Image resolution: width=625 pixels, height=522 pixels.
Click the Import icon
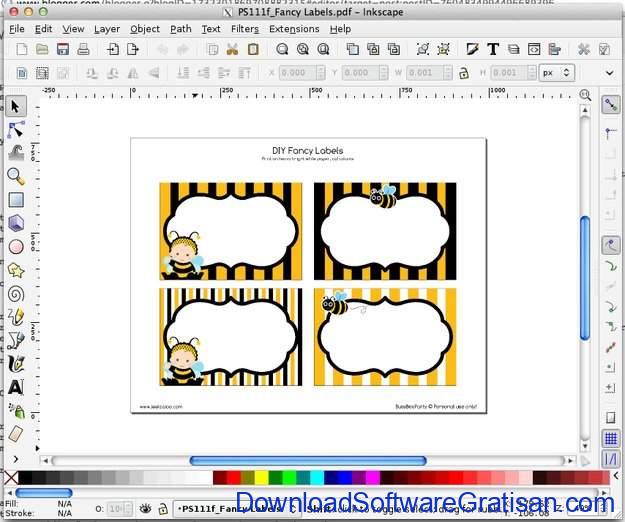point(112,49)
